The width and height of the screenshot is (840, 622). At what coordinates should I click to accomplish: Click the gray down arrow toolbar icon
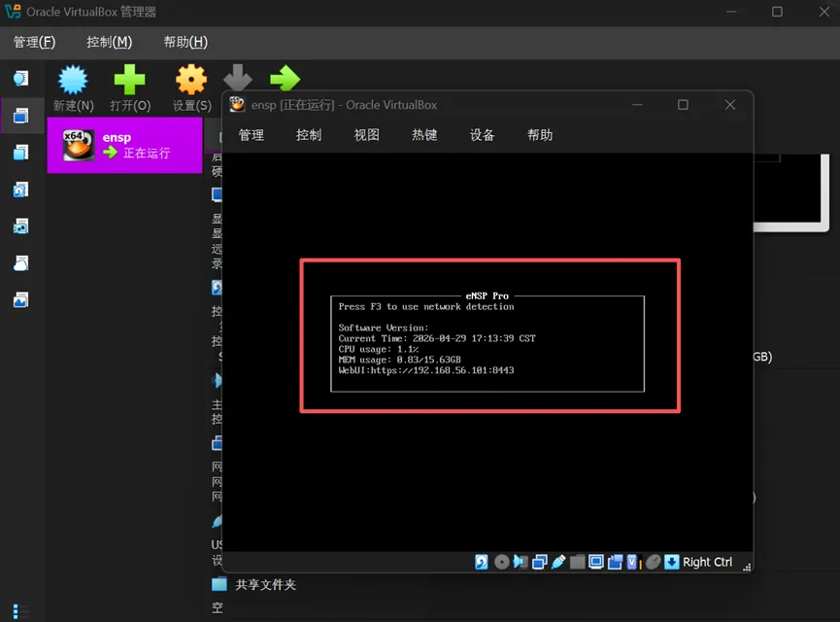[238, 77]
